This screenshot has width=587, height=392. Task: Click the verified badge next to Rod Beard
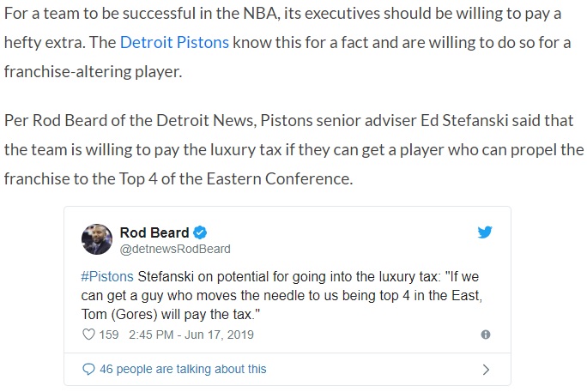pos(200,232)
